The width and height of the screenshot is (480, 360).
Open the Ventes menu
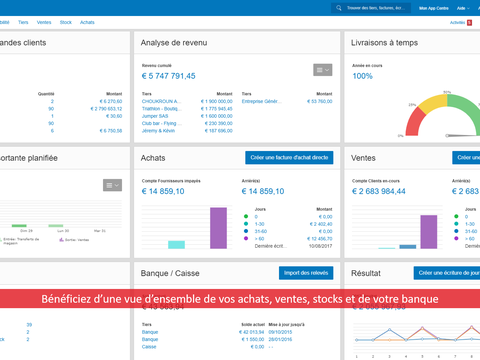[44, 22]
